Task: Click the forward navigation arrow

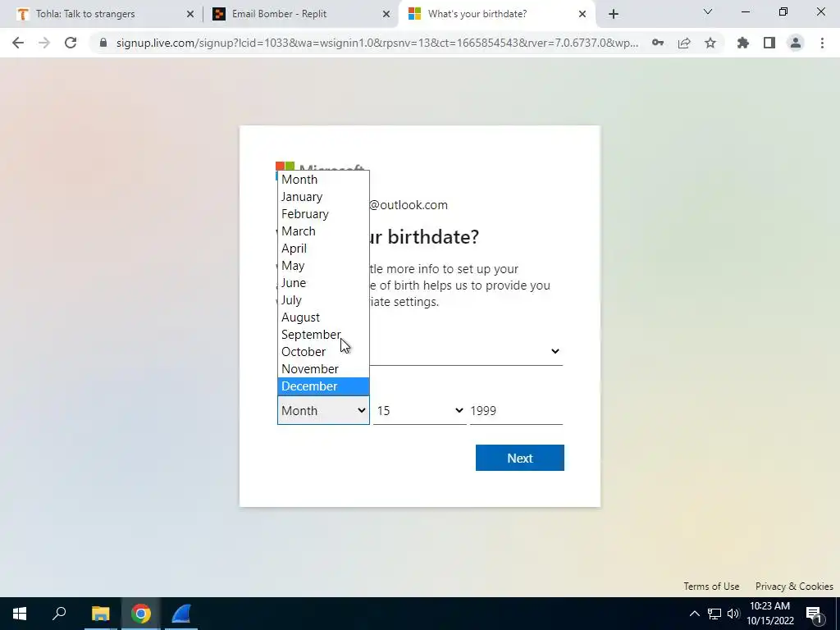Action: (x=44, y=43)
